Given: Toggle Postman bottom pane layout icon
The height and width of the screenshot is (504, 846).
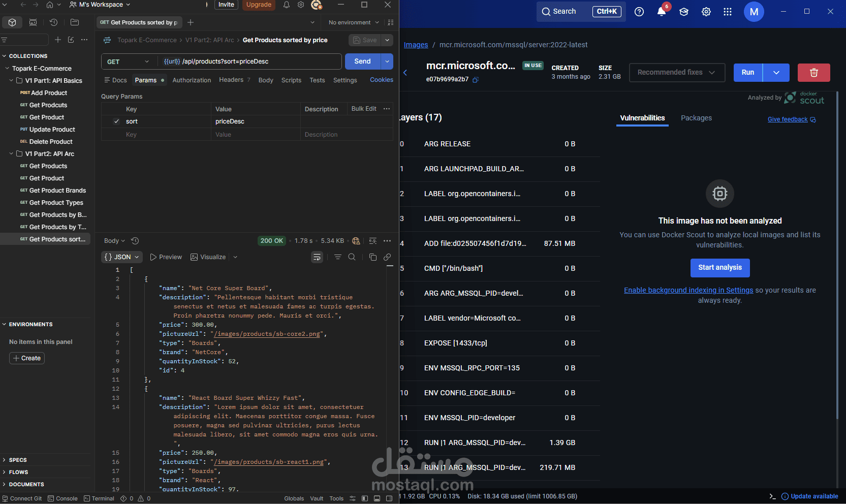Looking at the screenshot, I should click(x=377, y=498).
